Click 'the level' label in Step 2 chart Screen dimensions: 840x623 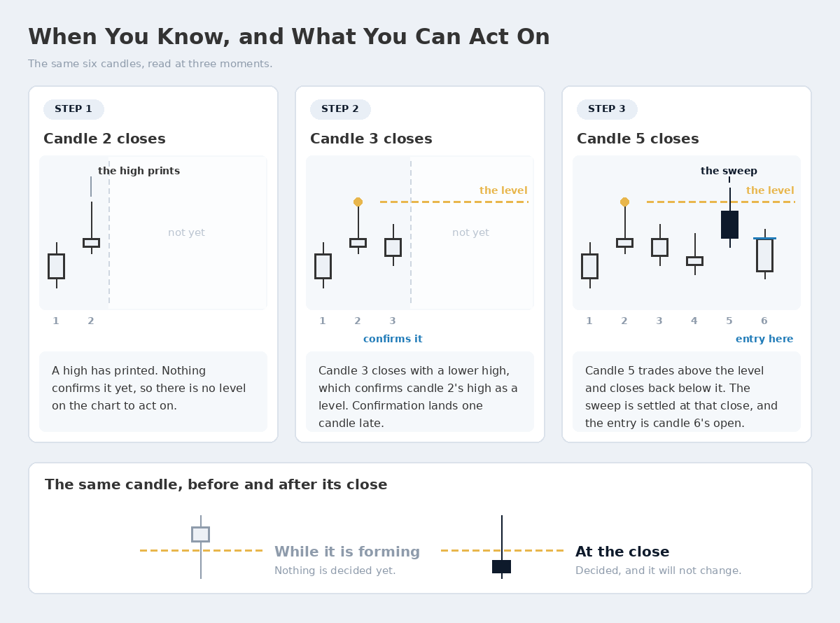pos(503,190)
